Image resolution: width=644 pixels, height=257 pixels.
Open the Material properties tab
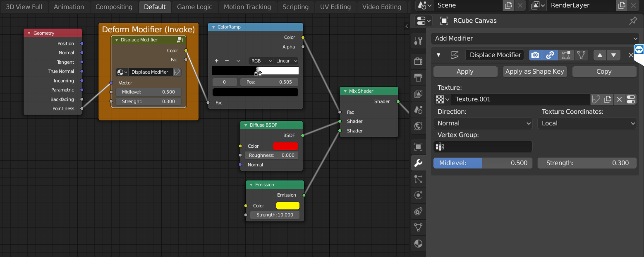pos(418,243)
